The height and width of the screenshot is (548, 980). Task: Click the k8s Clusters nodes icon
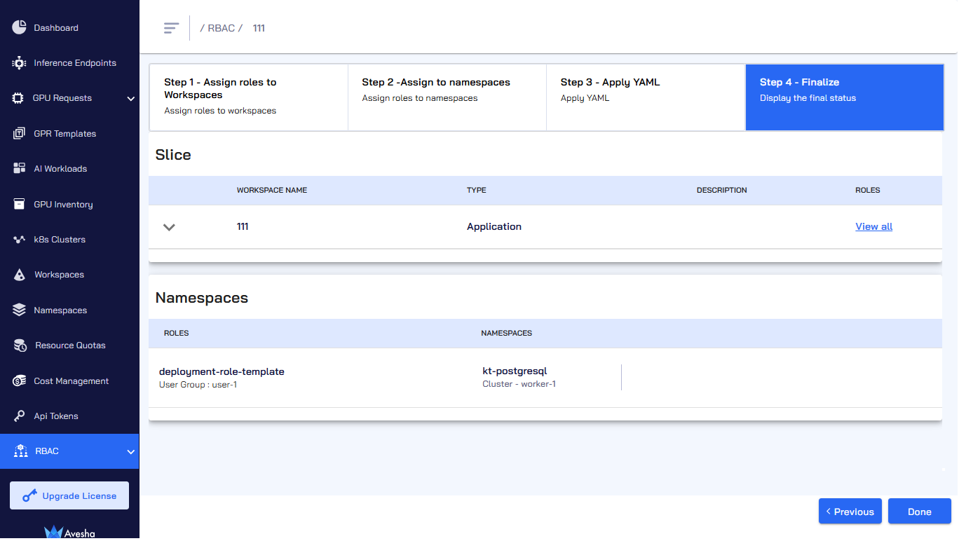pyautogui.click(x=20, y=240)
